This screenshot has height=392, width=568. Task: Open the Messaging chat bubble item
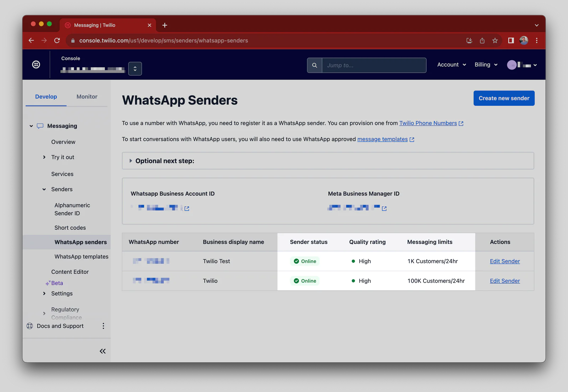coord(40,126)
